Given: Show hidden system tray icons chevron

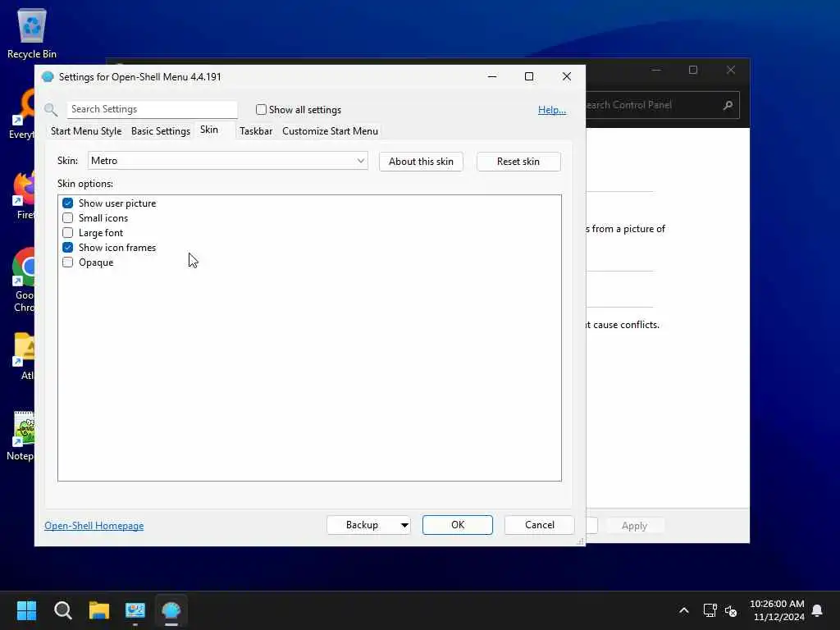Looking at the screenshot, I should point(683,610).
